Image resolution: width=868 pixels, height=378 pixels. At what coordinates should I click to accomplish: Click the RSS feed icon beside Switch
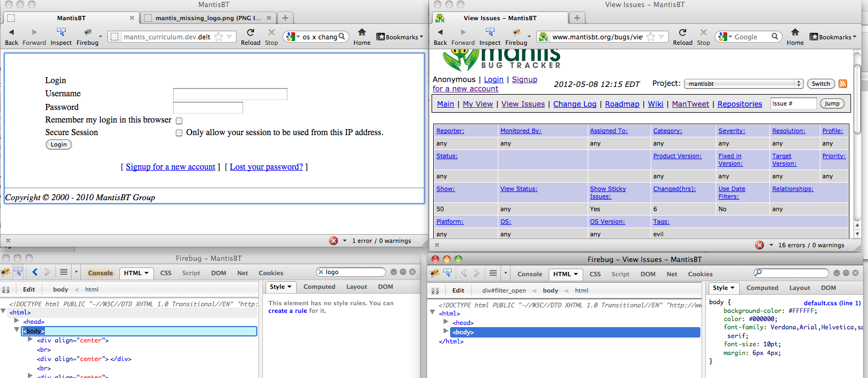[843, 84]
